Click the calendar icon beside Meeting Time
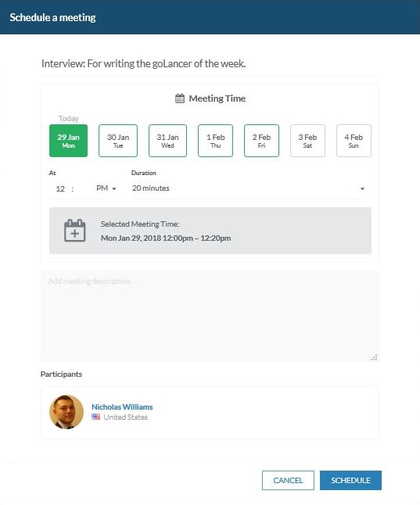The width and height of the screenshot is (420, 505). tap(180, 98)
